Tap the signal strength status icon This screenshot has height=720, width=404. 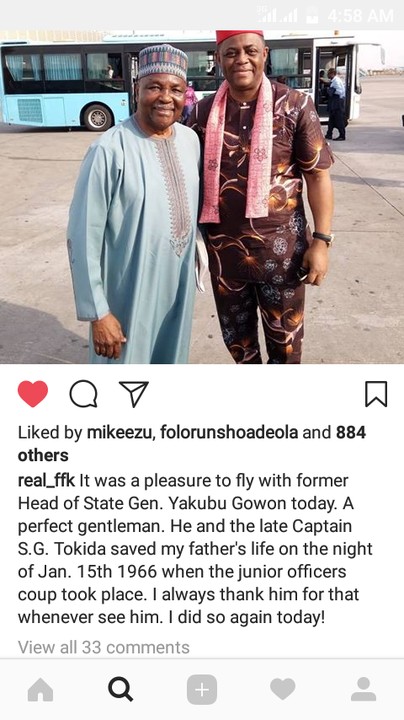click(277, 15)
